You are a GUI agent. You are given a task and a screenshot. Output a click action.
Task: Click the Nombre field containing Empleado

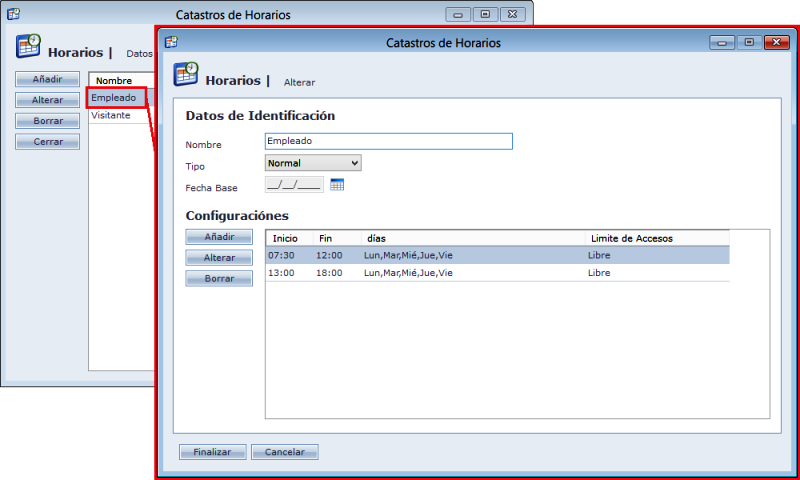coord(388,141)
